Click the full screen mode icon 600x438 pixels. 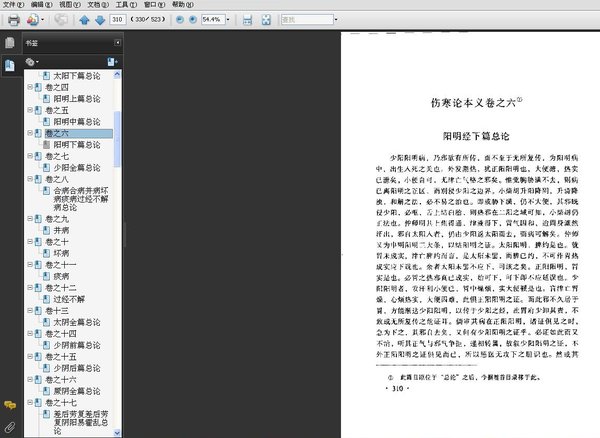266,20
